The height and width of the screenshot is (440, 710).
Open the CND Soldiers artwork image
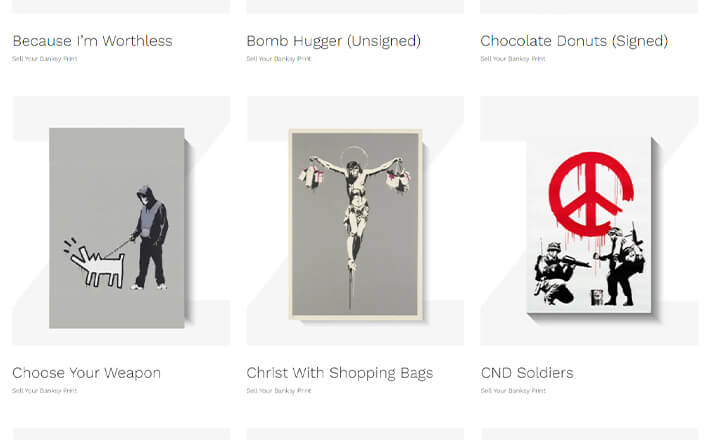(589, 220)
